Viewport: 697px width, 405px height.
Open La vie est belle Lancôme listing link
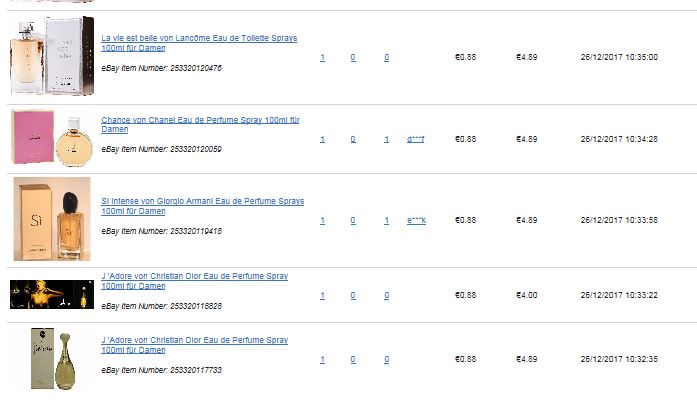(x=199, y=43)
